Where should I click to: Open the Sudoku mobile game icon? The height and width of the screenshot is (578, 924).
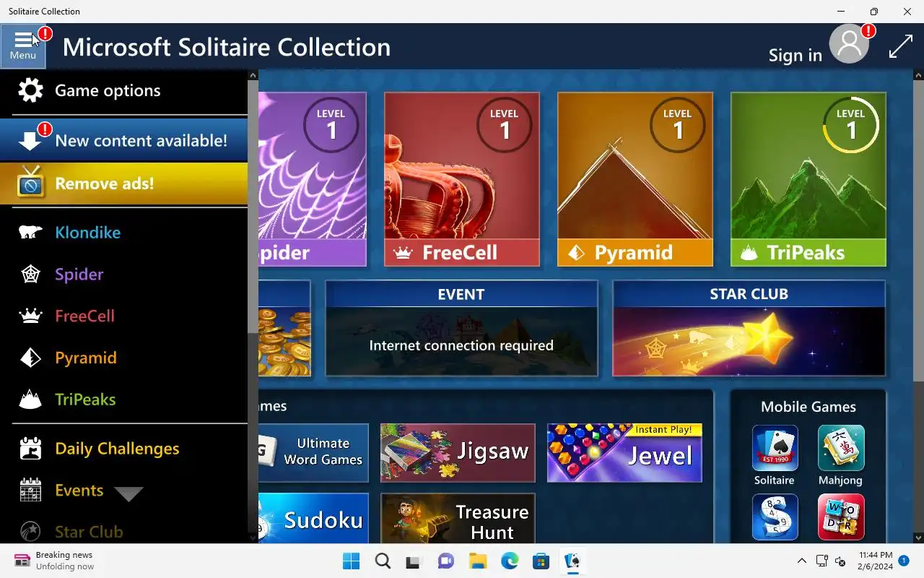[775, 517]
